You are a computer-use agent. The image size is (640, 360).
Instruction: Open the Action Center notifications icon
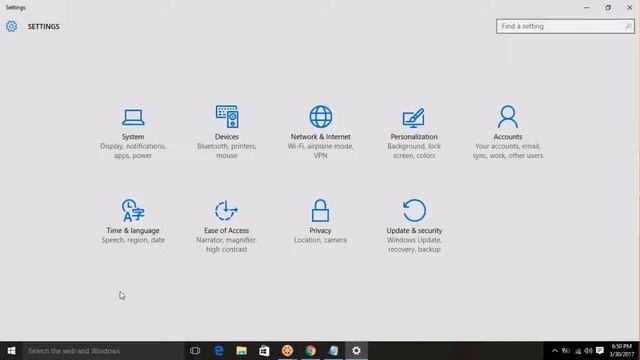pos(600,351)
